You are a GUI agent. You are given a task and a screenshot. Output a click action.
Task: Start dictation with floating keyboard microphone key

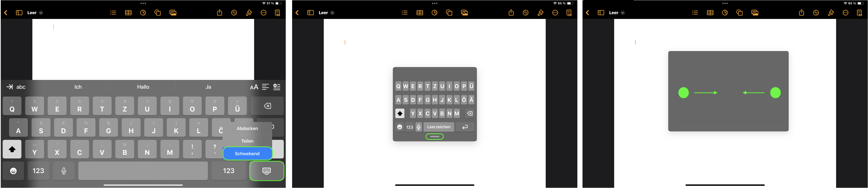(x=419, y=127)
